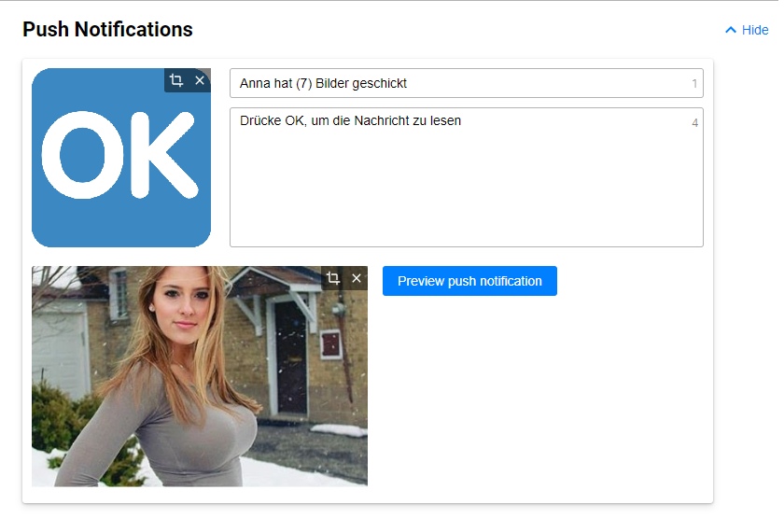Click the Push Notifications heading

[x=107, y=30]
